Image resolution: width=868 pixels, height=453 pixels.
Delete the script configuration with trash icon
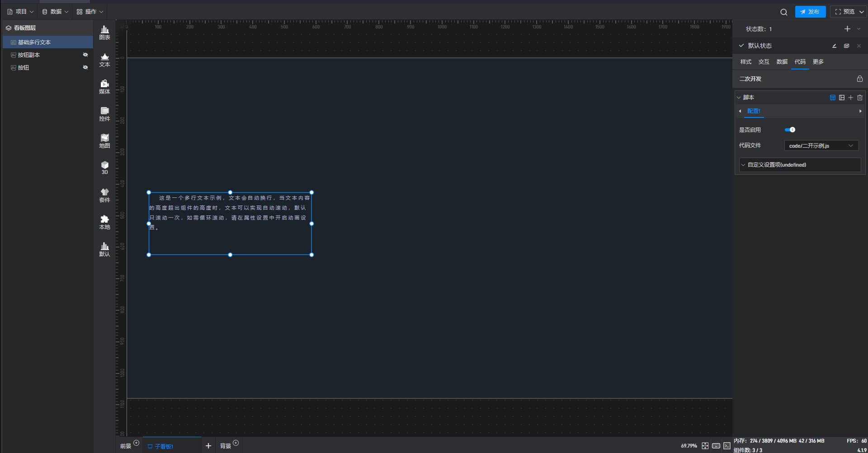(x=860, y=98)
